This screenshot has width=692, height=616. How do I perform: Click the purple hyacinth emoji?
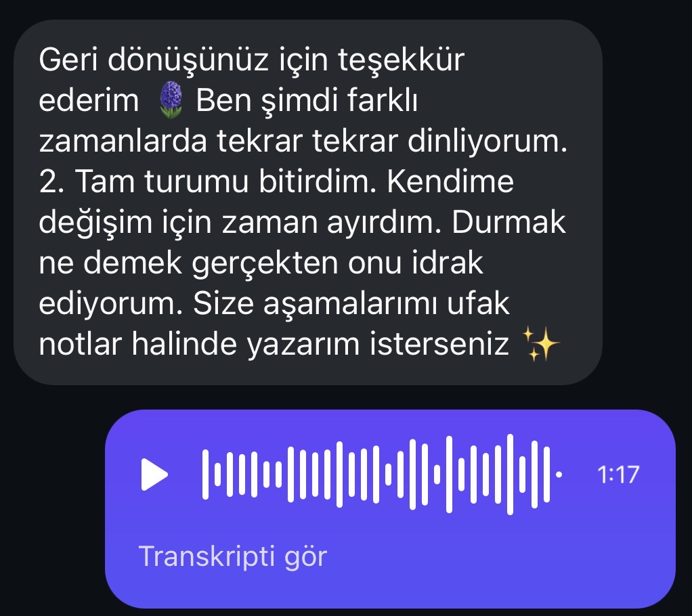tap(171, 100)
